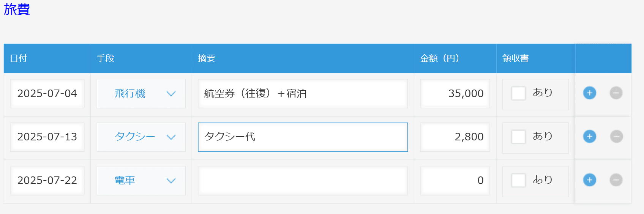Click the 2025-07-13 date field
The image size is (644, 214).
[47, 137]
